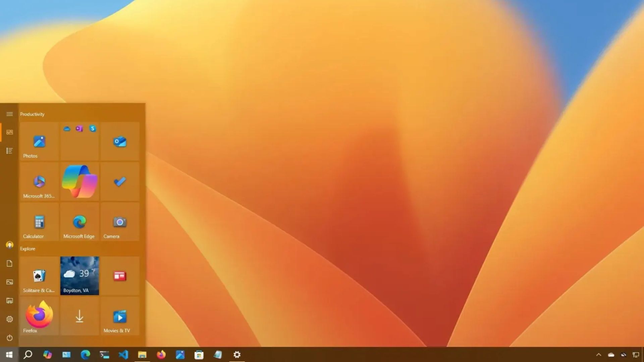The width and height of the screenshot is (644, 362).
Task: Open user account options in sidebar
Action: pyautogui.click(x=9, y=244)
